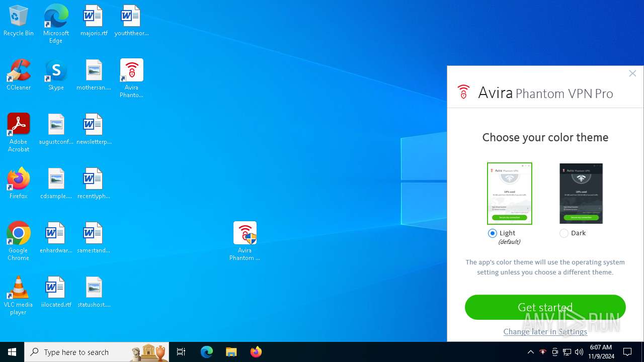Open network status tray icon
The image size is (644, 362).
(x=567, y=352)
